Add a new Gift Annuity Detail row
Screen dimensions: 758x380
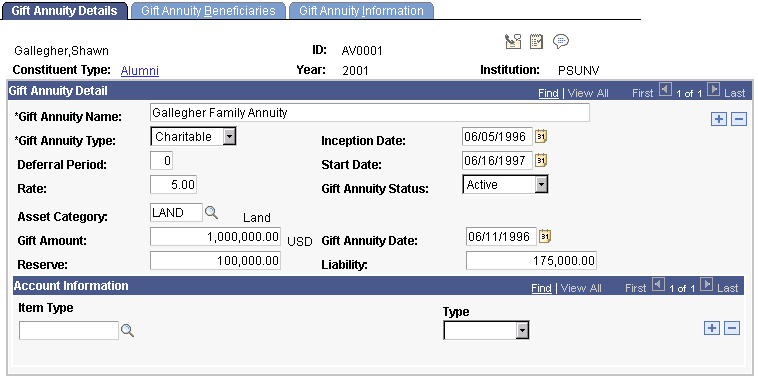719,119
